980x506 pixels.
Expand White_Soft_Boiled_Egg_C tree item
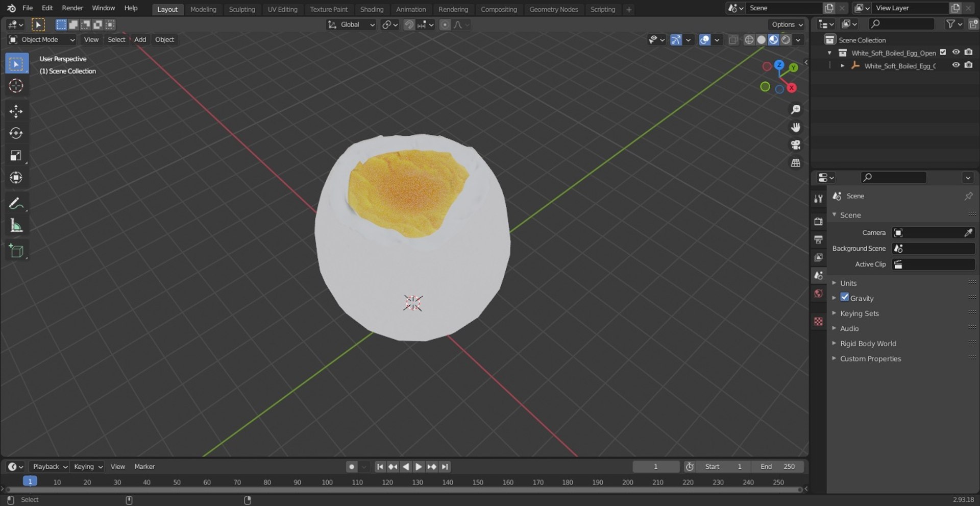pyautogui.click(x=842, y=66)
